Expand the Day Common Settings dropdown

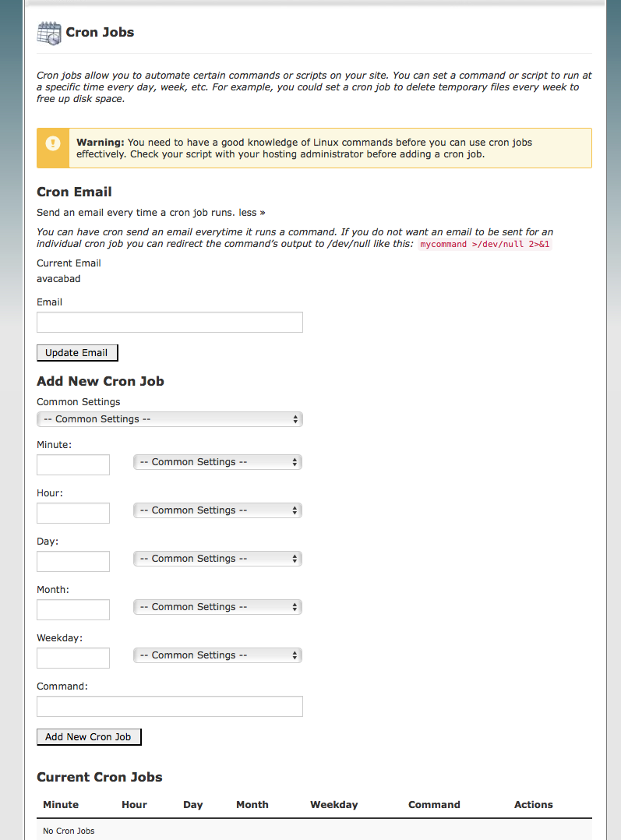[x=217, y=559]
